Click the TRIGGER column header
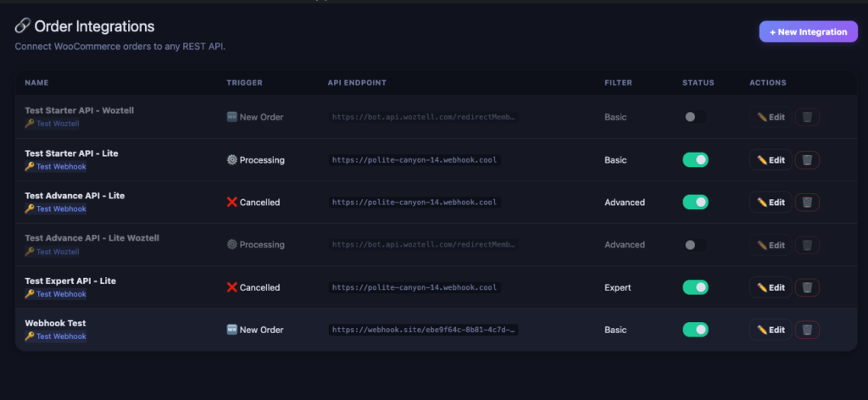Screen dimensions: 868x400 [x=245, y=83]
